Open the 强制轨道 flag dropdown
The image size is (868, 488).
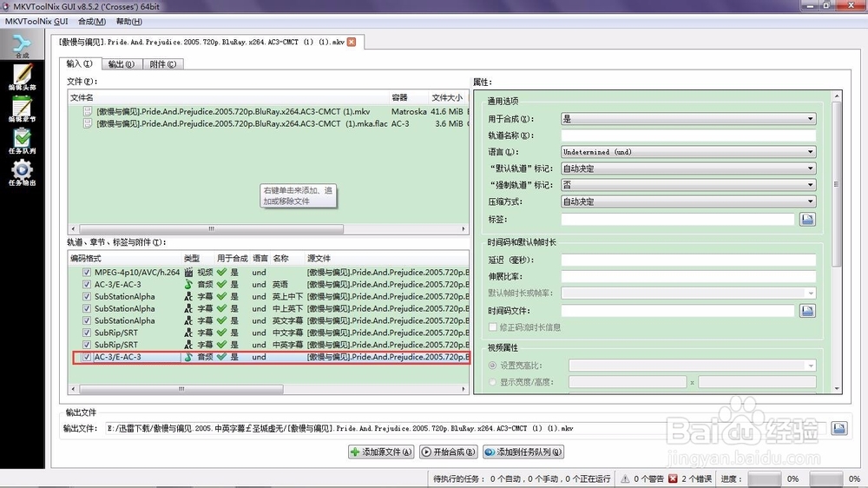coord(688,185)
